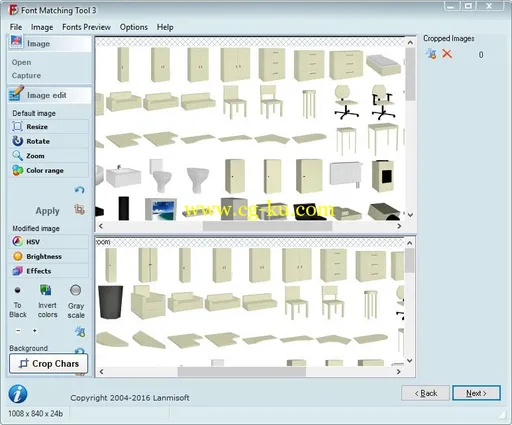Click the upper image horizontal scrollbar thumb

[267, 226]
